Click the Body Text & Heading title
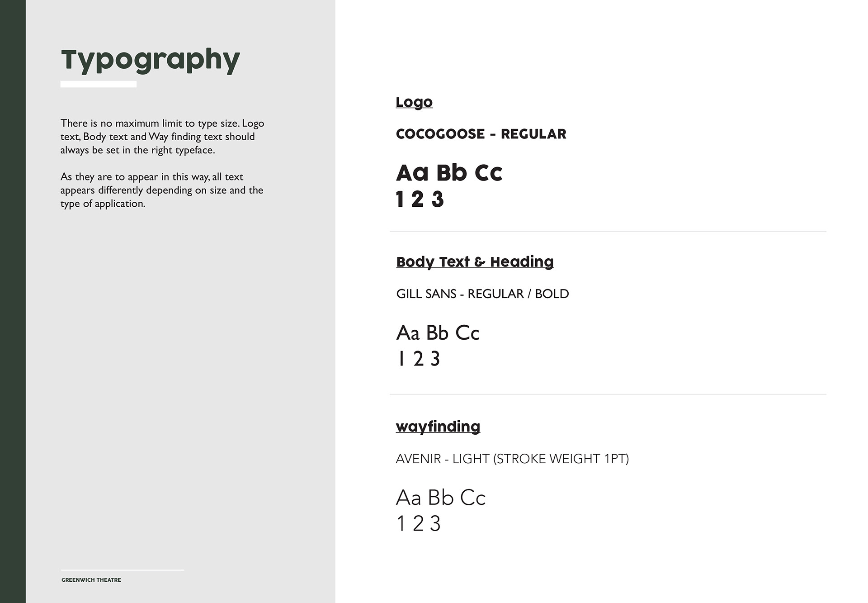This screenshot has width=868, height=603. [475, 262]
